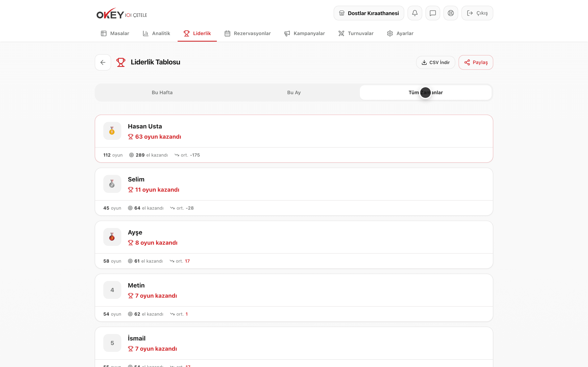Open Metin's leaderboard card
Image resolution: width=588 pixels, height=367 pixels.
pyautogui.click(x=294, y=298)
